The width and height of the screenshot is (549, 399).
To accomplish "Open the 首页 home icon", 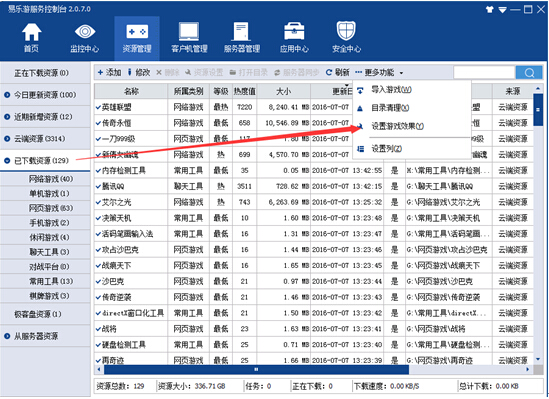I will 32,32.
